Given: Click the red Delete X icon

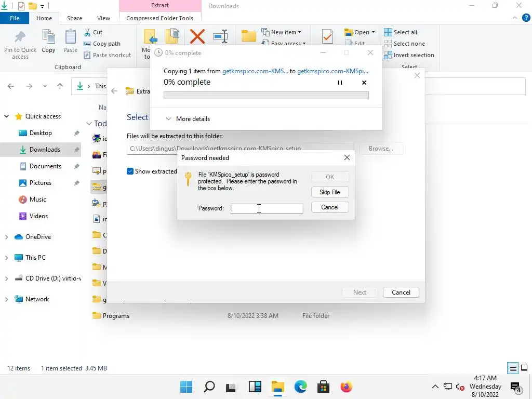Looking at the screenshot, I should [x=197, y=36].
